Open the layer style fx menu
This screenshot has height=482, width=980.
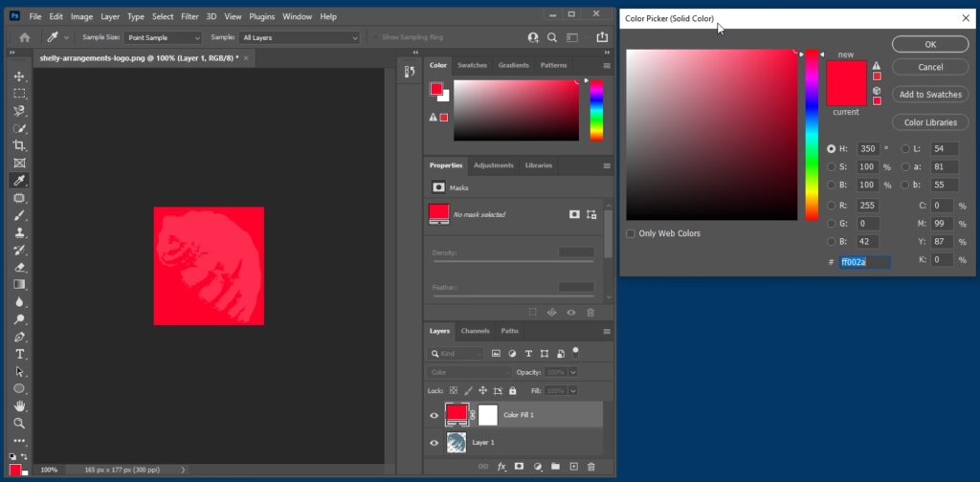[x=501, y=467]
